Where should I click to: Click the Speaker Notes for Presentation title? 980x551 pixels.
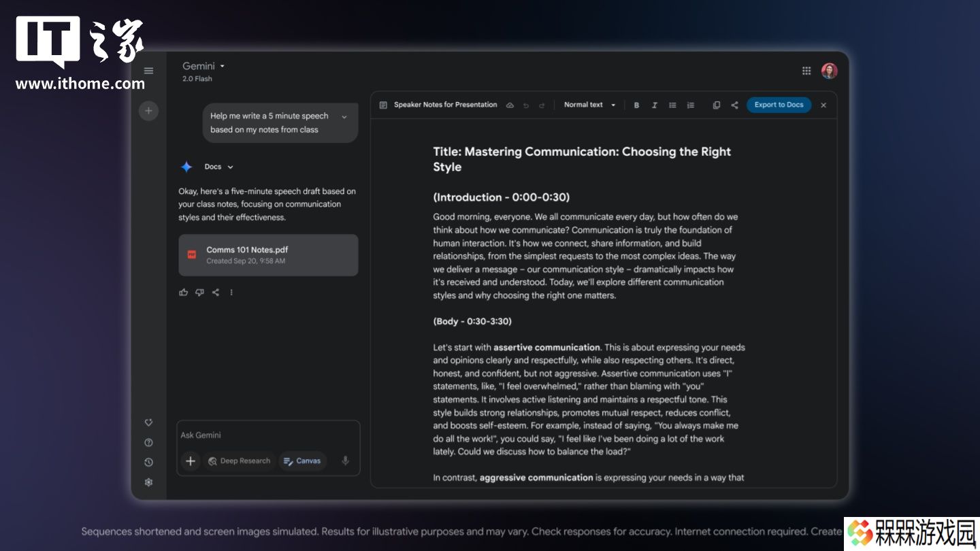[446, 105]
